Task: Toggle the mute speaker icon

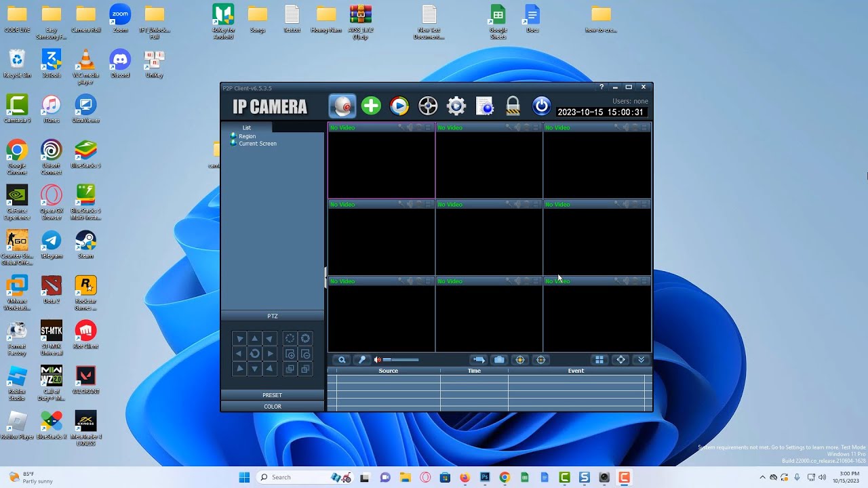Action: coord(378,360)
